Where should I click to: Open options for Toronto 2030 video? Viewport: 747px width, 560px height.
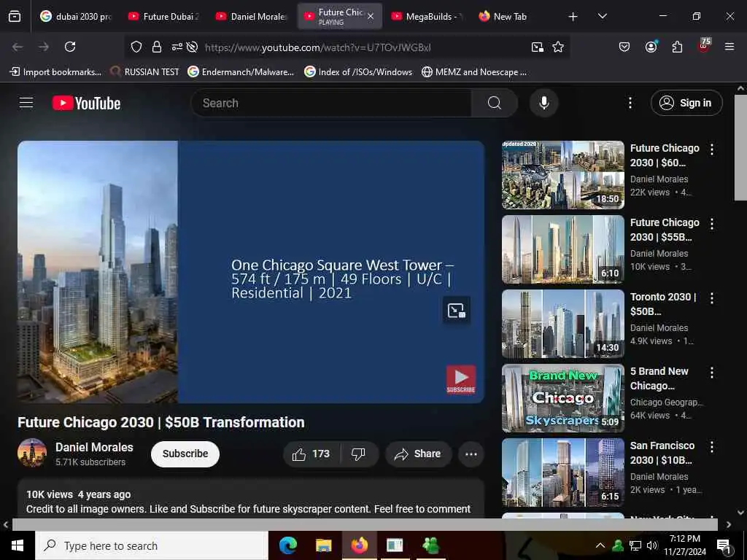[712, 298]
